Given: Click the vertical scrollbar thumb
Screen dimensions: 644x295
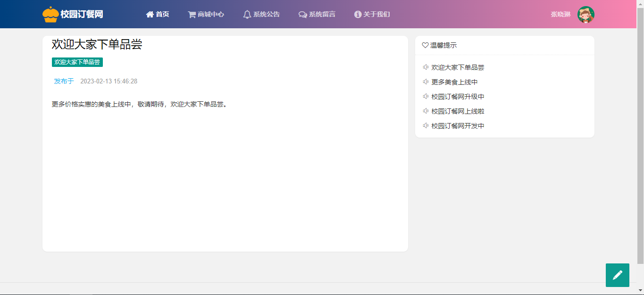Looking at the screenshot, I should pos(640,135).
